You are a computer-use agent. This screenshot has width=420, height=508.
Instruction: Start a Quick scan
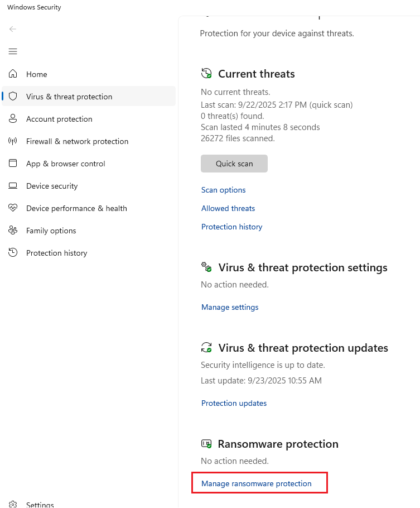point(234,164)
